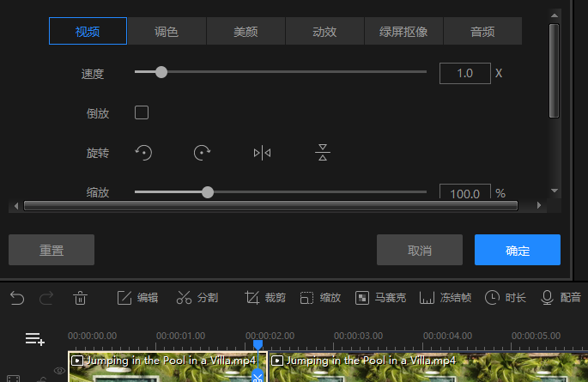588x382 pixels.
Task: Select first Jumping in the Pool clip
Action: pyautogui.click(x=167, y=367)
